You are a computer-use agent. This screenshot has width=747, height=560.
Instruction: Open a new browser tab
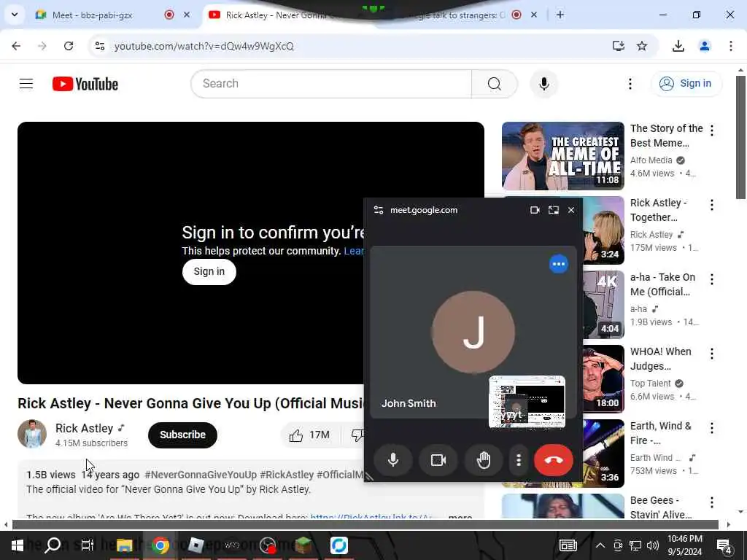click(x=560, y=15)
